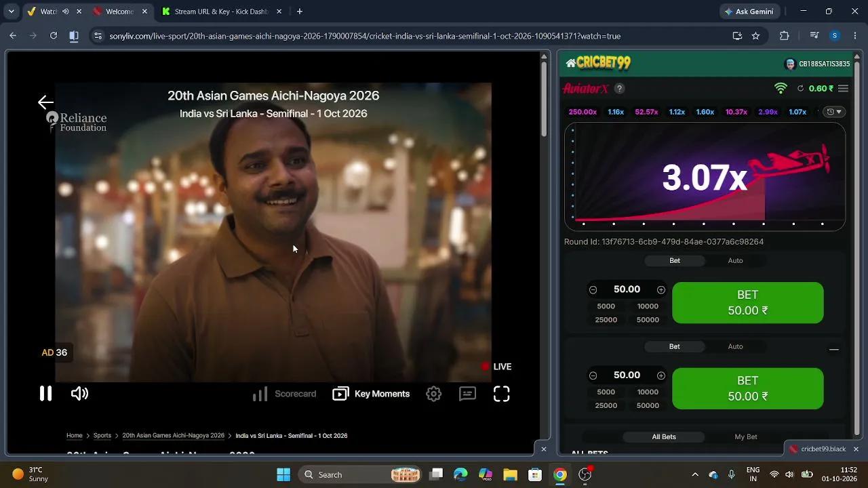Pause the SonyLIV live stream
This screenshot has width=868, height=488.
[x=45, y=394]
